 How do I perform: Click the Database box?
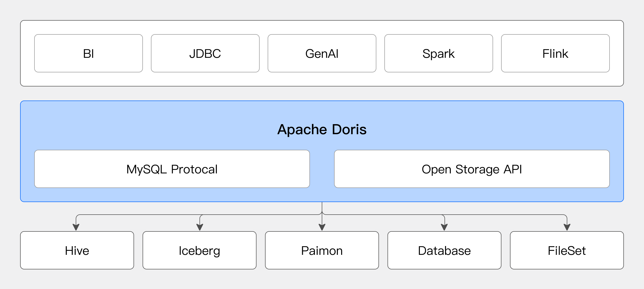click(x=444, y=251)
